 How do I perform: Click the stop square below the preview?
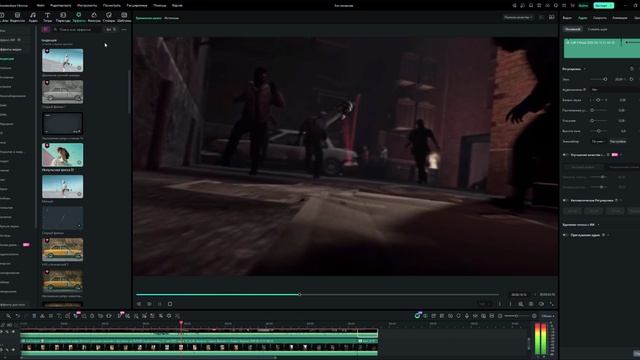coord(170,304)
